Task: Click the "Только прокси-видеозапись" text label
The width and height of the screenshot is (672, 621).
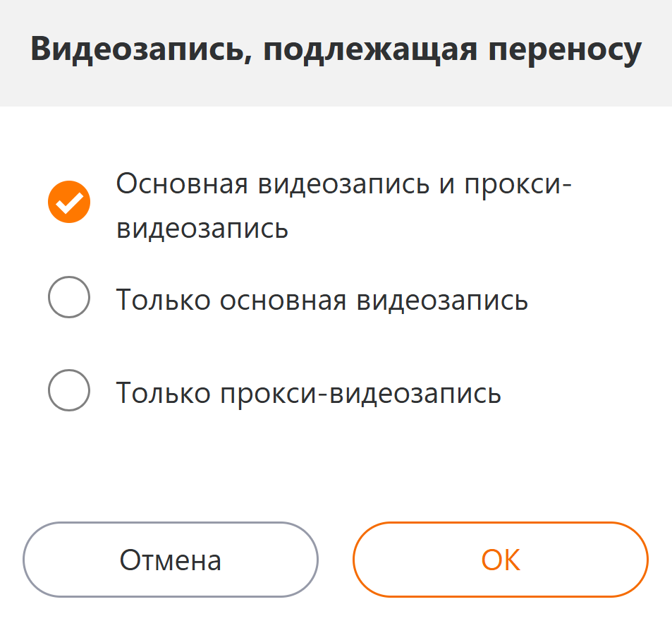Action: [309, 392]
